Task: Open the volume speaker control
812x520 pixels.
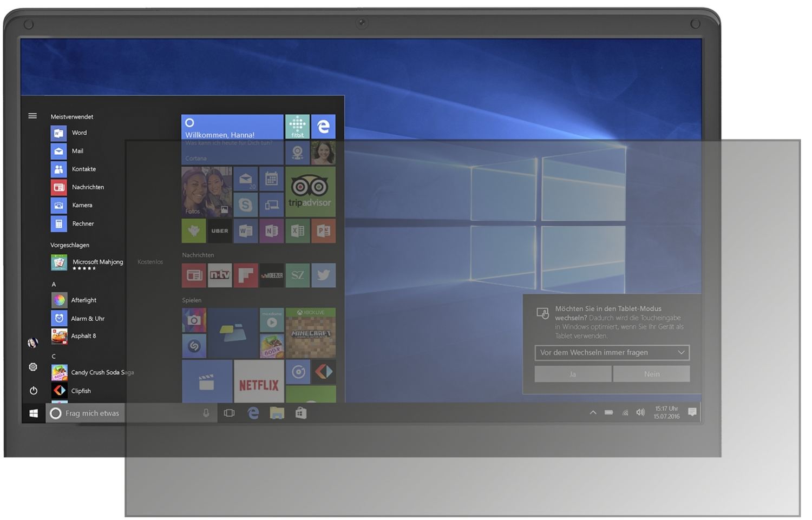Action: [x=640, y=412]
